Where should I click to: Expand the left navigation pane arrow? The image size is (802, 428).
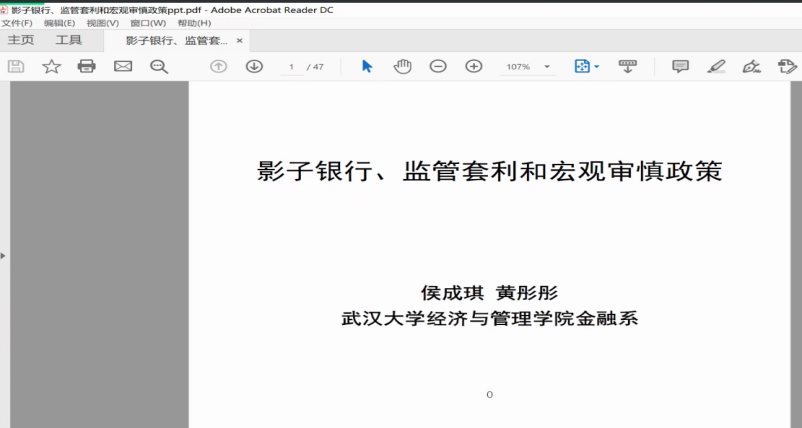coord(3,256)
